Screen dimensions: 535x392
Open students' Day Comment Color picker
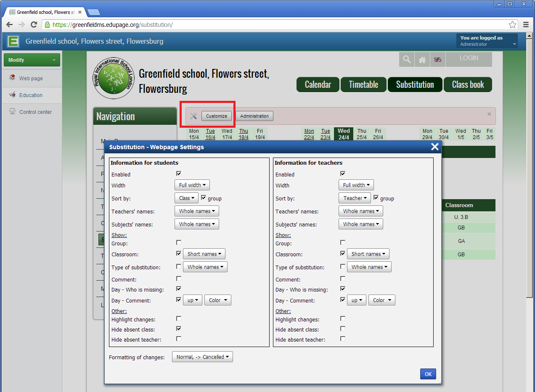[217, 300]
